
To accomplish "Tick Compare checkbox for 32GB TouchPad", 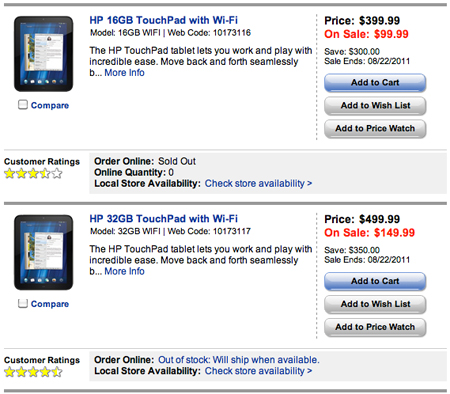I will (x=23, y=303).
